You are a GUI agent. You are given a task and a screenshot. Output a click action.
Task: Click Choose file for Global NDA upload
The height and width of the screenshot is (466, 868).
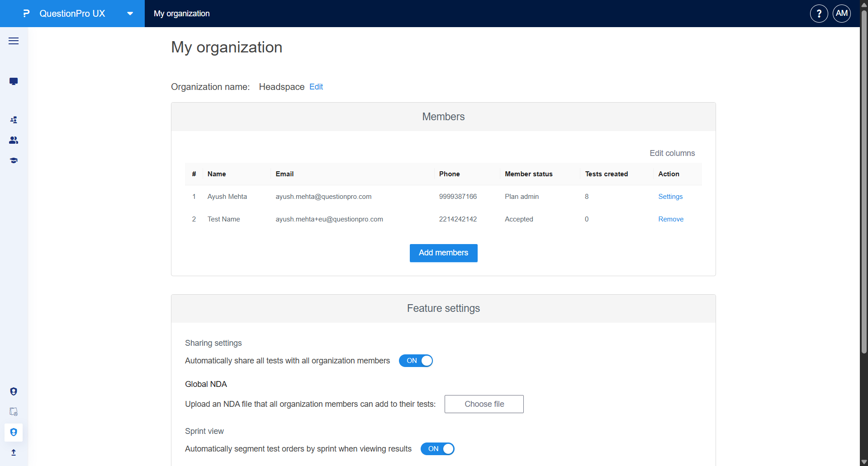pos(484,404)
